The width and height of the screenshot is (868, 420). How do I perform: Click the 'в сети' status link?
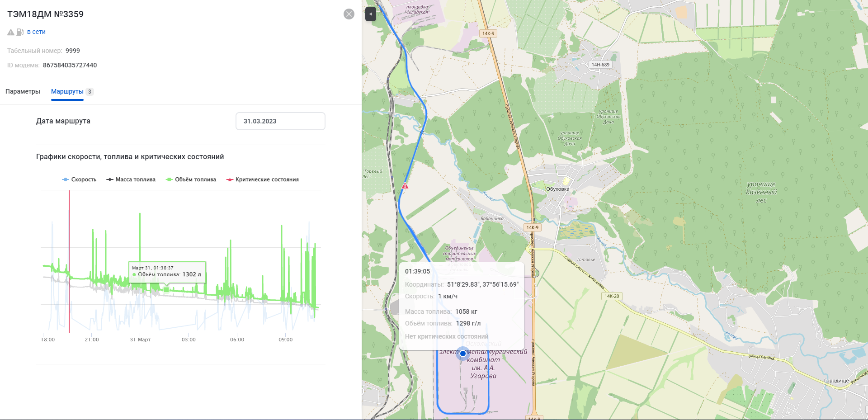(x=36, y=32)
